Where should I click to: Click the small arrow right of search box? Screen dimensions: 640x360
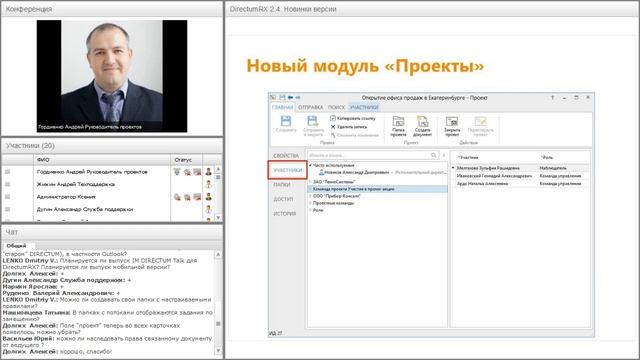pos(444,156)
